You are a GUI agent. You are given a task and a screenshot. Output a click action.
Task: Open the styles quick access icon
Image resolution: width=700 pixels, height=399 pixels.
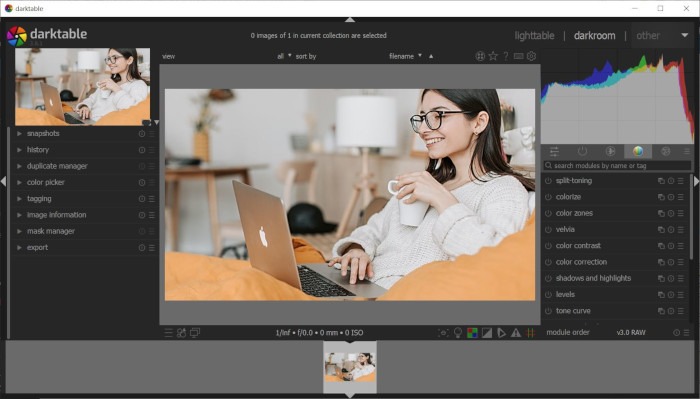(181, 333)
